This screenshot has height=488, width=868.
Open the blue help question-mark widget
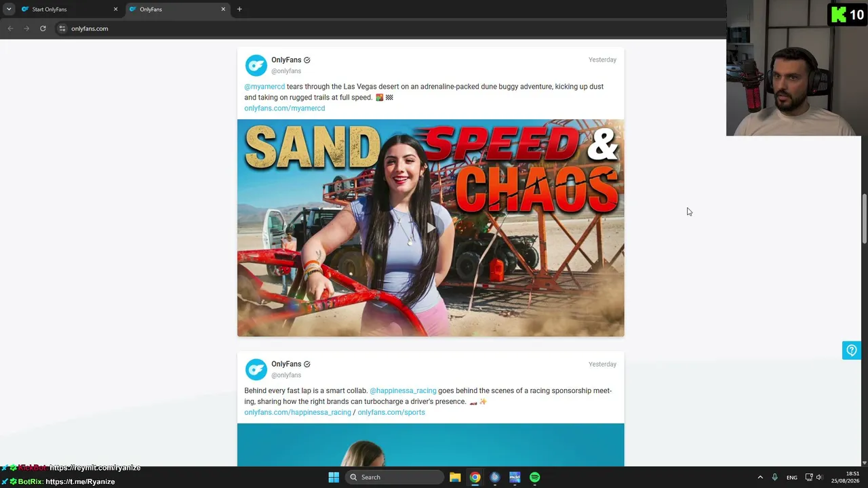click(852, 350)
